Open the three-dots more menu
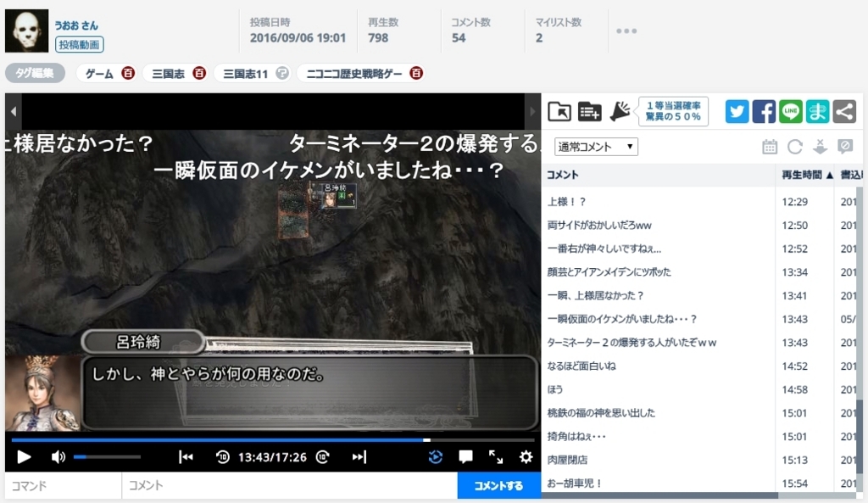The image size is (868, 503). pyautogui.click(x=626, y=31)
